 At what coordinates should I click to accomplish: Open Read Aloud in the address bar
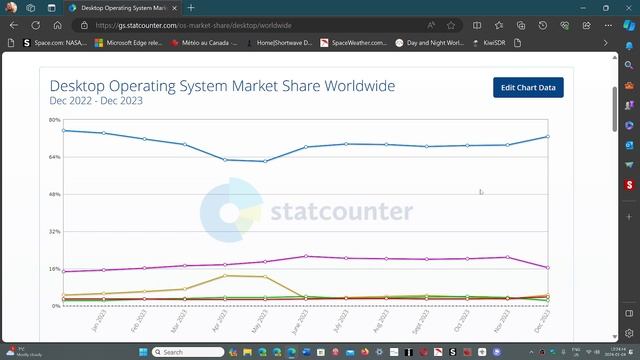coord(431,25)
